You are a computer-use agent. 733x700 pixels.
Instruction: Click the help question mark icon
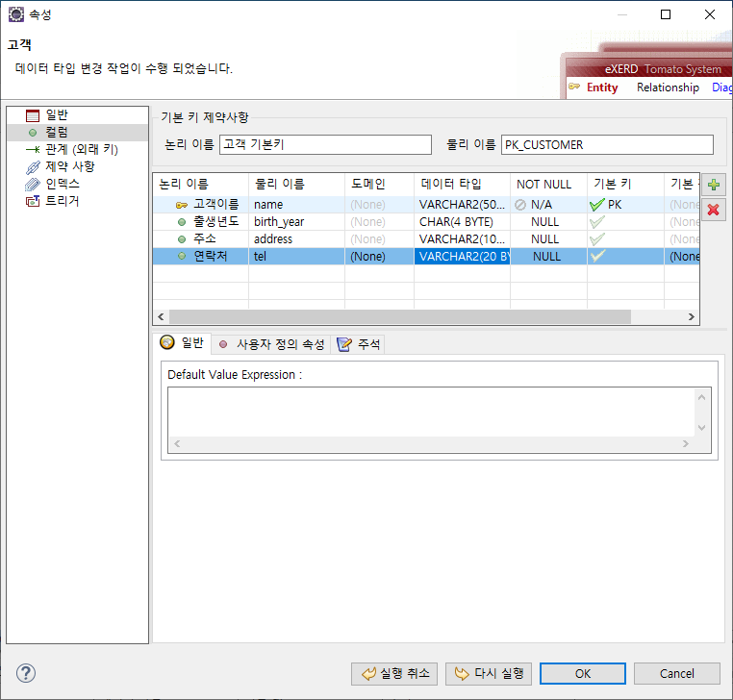point(26,673)
